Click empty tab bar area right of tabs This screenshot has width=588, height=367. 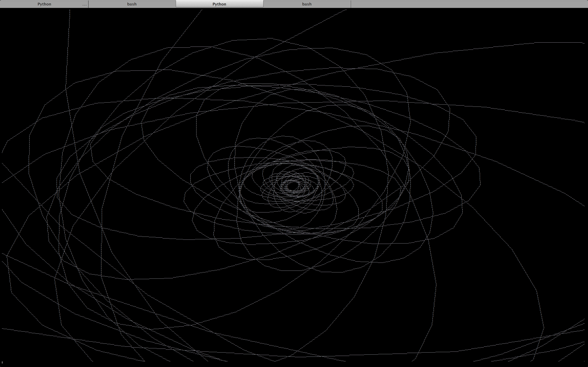tap(469, 4)
